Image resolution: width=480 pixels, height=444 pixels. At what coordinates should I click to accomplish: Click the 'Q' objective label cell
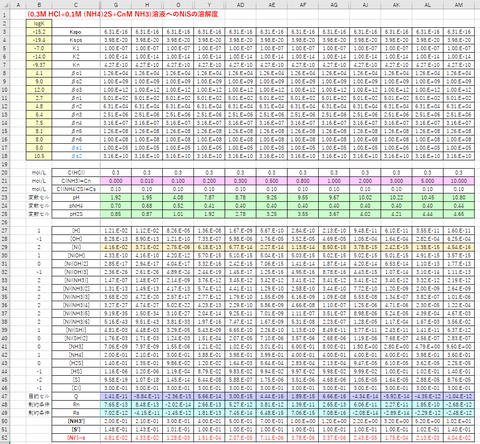pos(76,396)
